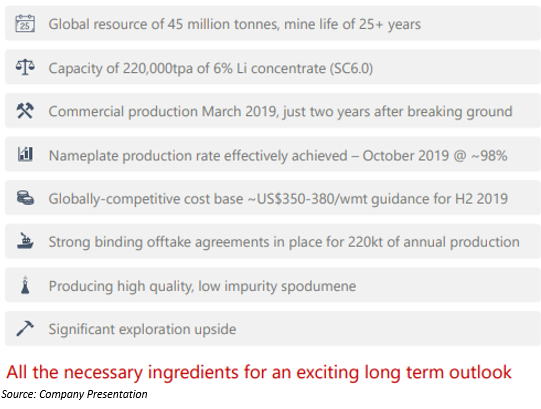Click the Nameplate production rate row
The height and width of the screenshot is (409, 541).
tap(273, 154)
